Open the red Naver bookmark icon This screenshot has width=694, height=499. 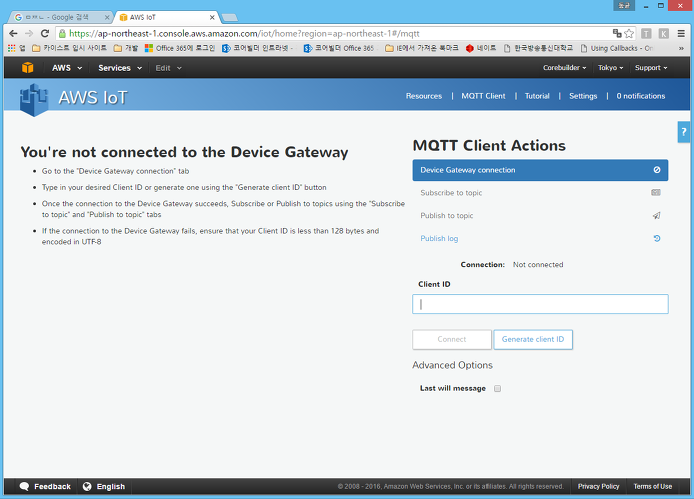click(x=470, y=48)
